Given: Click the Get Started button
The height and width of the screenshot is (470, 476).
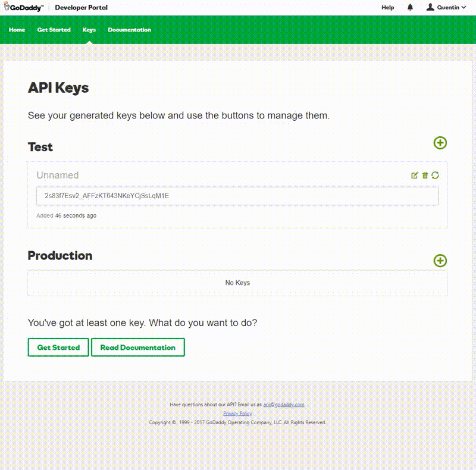Looking at the screenshot, I should [x=58, y=347].
